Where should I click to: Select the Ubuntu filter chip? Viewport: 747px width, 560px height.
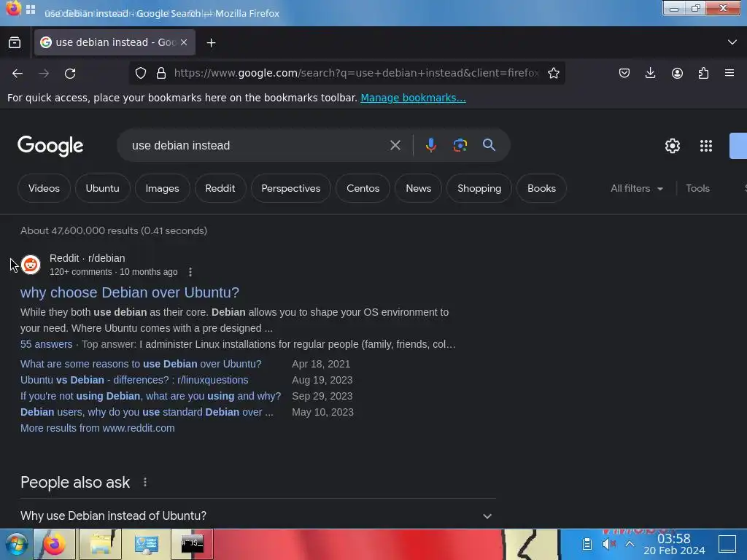(x=102, y=188)
